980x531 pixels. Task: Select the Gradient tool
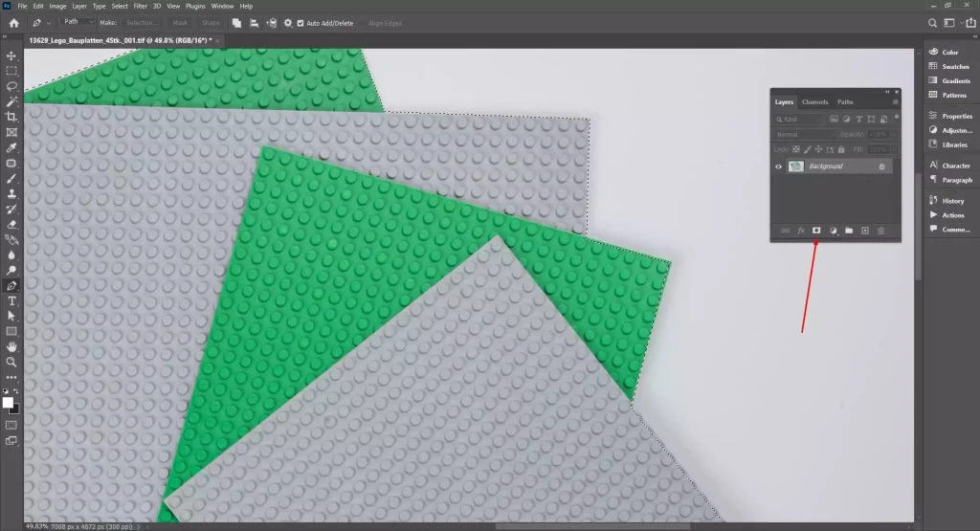click(x=11, y=239)
